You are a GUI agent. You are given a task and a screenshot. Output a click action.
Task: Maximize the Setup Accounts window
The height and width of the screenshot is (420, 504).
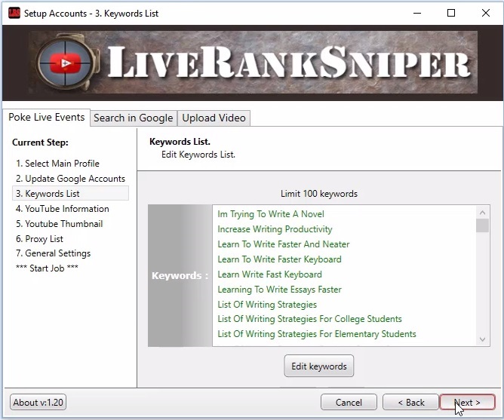pyautogui.click(x=451, y=13)
